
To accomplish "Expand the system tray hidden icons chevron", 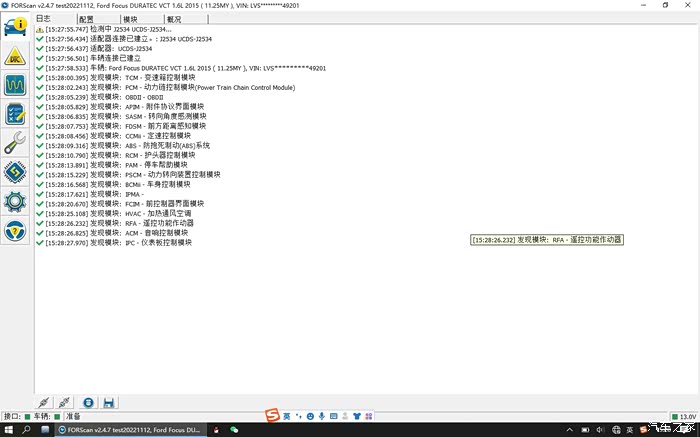I will point(570,430).
